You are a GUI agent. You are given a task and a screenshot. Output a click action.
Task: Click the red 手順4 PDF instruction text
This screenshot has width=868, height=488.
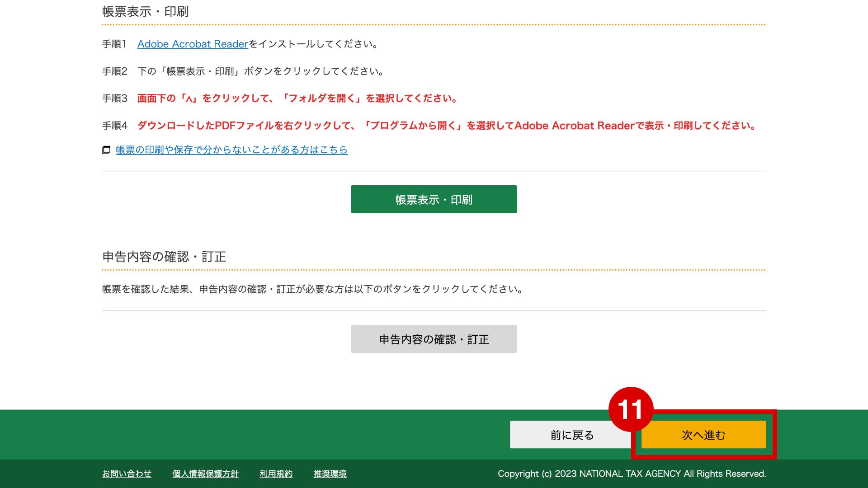pyautogui.click(x=447, y=125)
